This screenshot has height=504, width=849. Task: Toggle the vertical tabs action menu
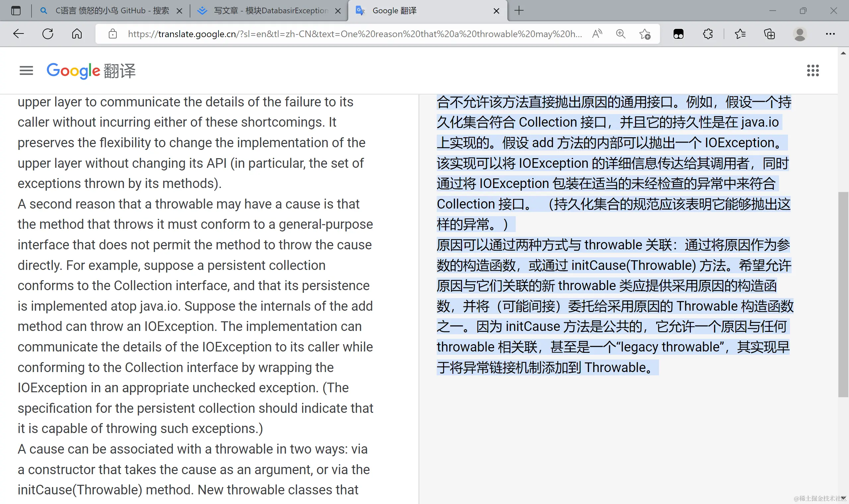click(x=16, y=11)
